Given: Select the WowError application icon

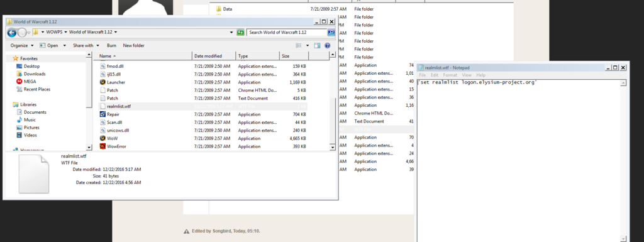Looking at the screenshot, I should point(103,146).
